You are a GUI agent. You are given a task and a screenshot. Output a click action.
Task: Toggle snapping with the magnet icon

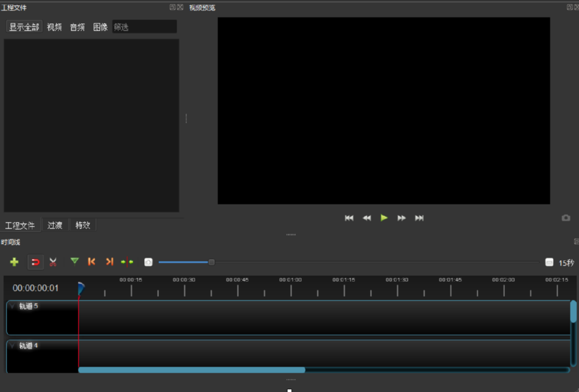(36, 262)
